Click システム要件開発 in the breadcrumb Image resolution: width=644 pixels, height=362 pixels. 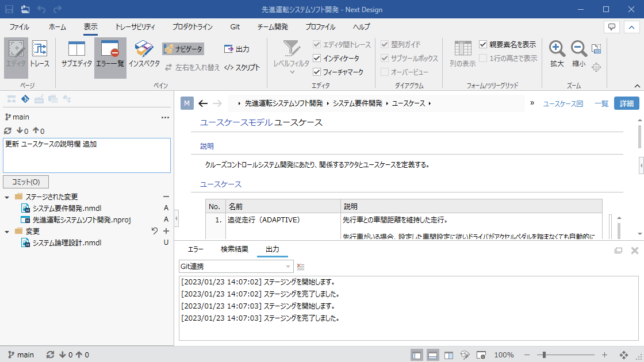357,103
